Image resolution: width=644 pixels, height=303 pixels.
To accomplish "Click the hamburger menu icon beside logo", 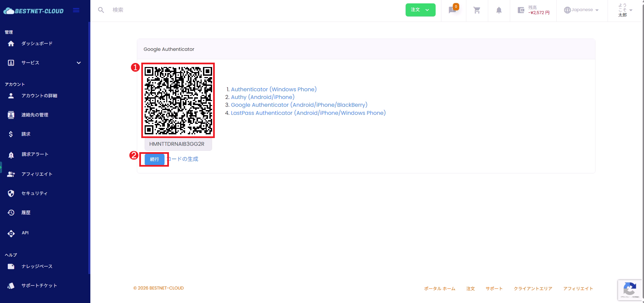I will pyautogui.click(x=76, y=10).
